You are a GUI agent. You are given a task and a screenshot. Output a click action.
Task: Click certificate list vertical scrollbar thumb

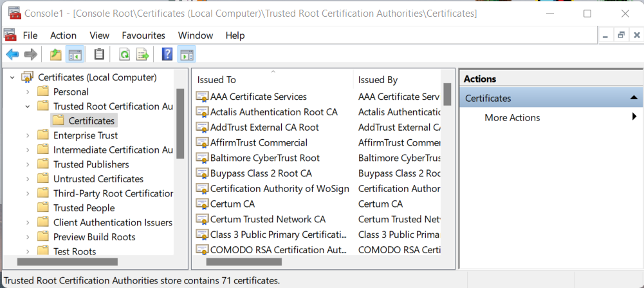(x=447, y=94)
